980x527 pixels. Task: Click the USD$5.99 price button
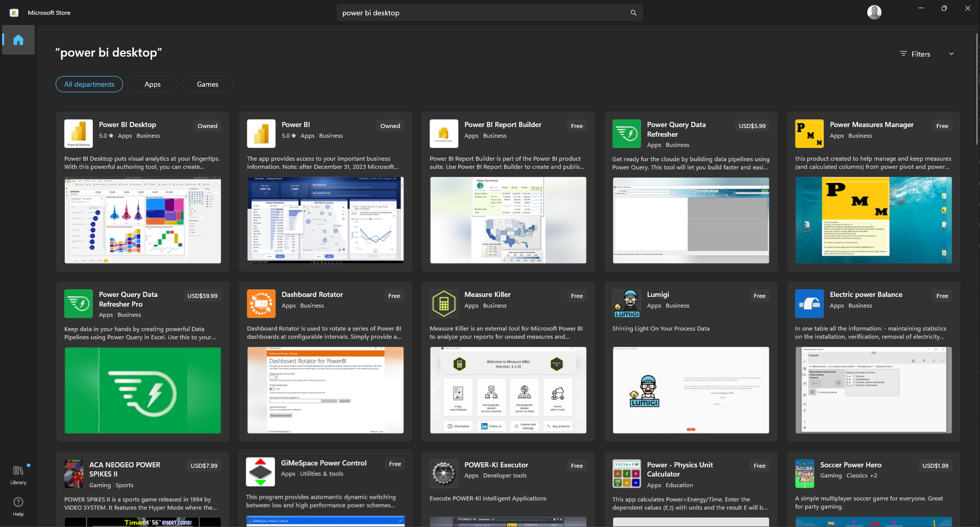tap(752, 126)
